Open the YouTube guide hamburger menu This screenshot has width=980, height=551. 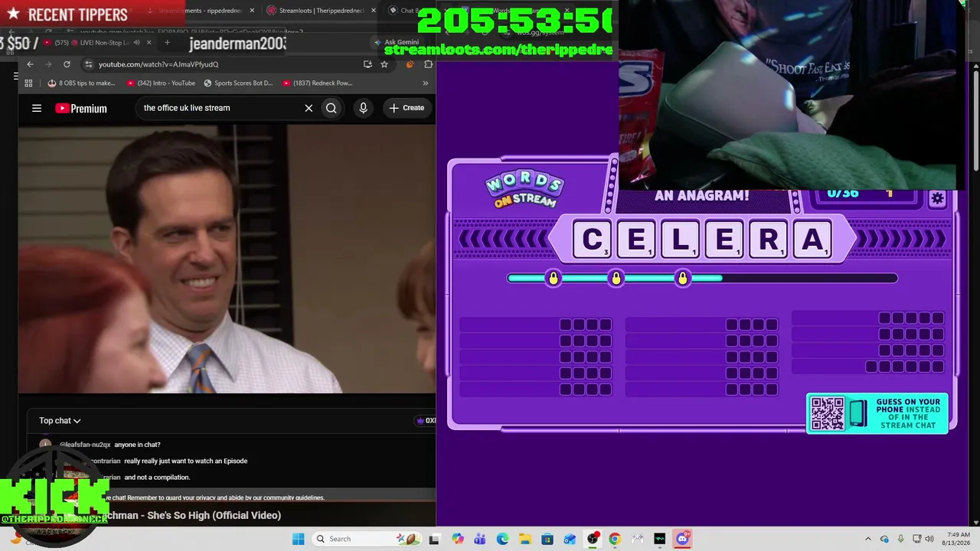coord(37,108)
